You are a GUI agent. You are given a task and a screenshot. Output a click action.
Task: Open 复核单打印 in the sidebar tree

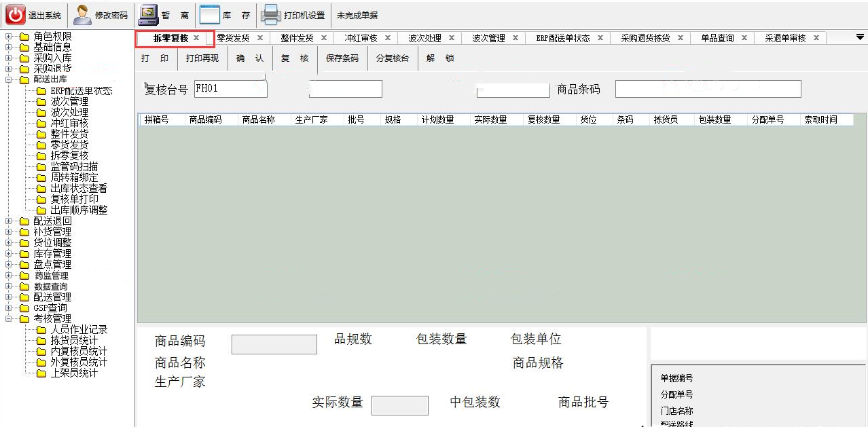click(x=74, y=199)
